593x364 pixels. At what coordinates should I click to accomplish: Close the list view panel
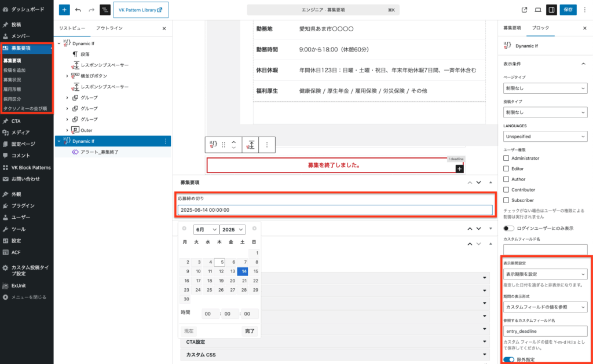164,28
